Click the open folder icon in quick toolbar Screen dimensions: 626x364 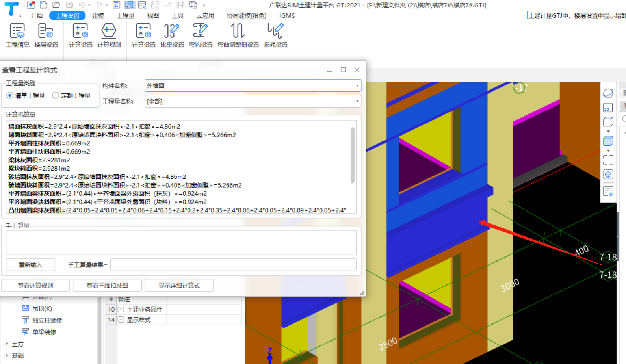click(56, 5)
